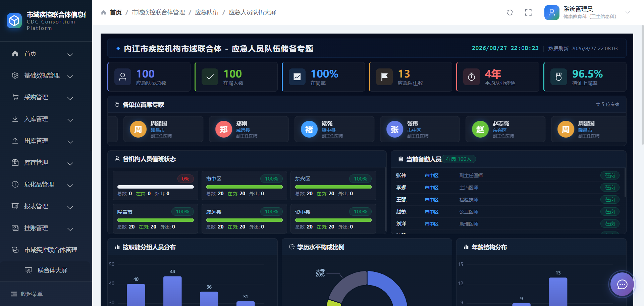Open the floating chat assistant button

pos(622,285)
